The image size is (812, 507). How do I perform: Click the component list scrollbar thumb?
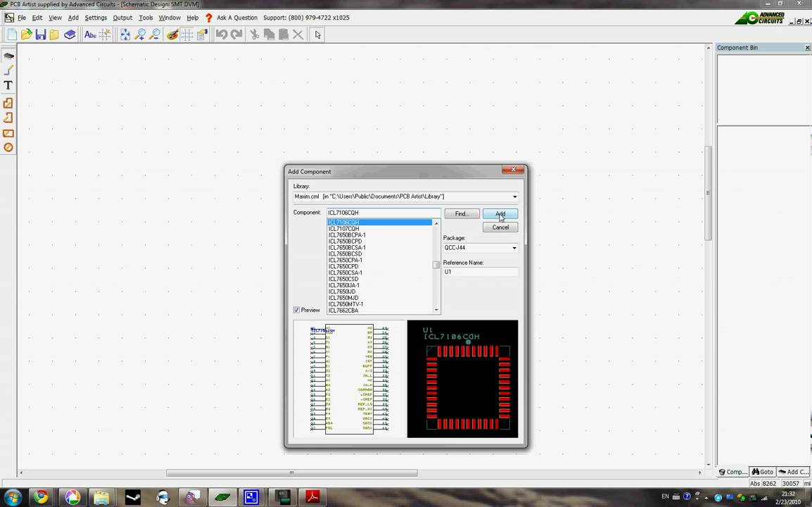[x=436, y=265]
